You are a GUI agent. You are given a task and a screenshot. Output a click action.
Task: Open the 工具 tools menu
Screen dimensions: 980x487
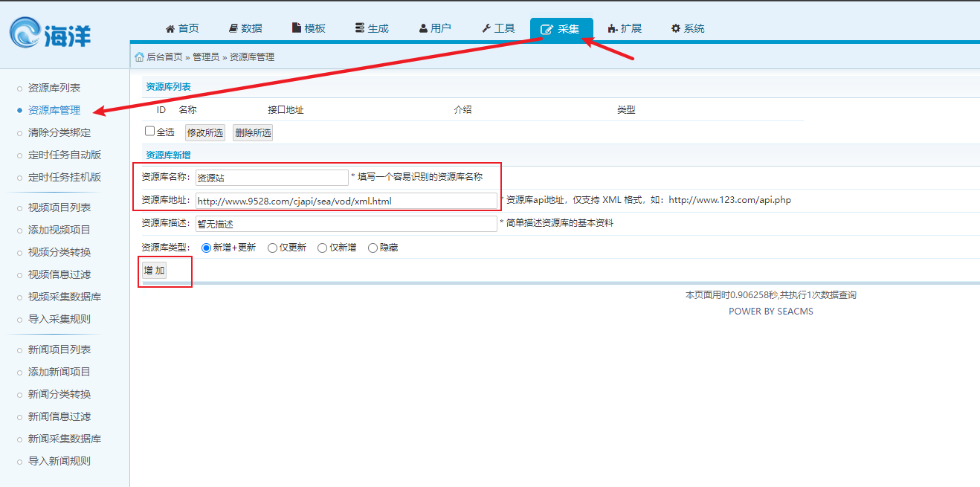tap(498, 28)
